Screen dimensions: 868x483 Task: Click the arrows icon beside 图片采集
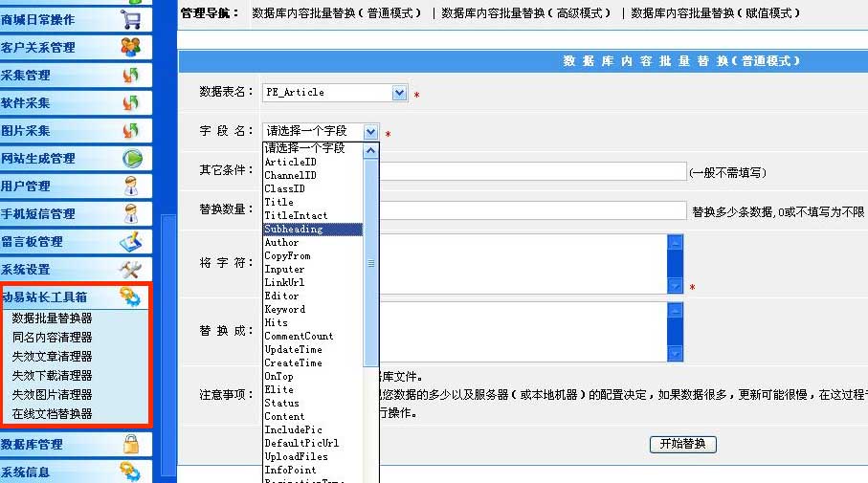pyautogui.click(x=131, y=131)
